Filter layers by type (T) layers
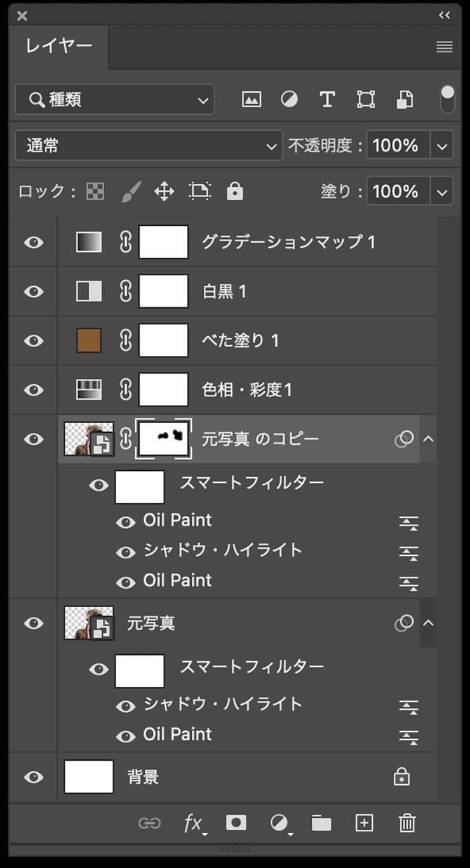This screenshot has width=470, height=868. (326, 100)
